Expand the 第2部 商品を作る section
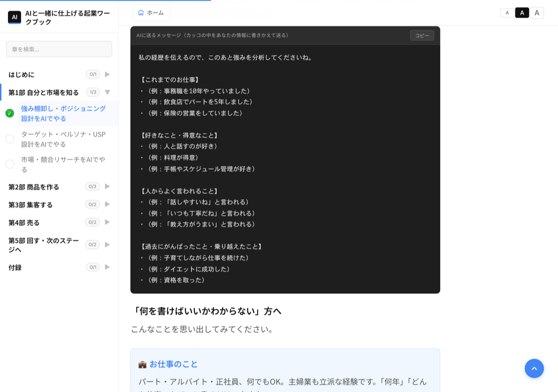This screenshot has width=558, height=392. pyautogui.click(x=107, y=186)
